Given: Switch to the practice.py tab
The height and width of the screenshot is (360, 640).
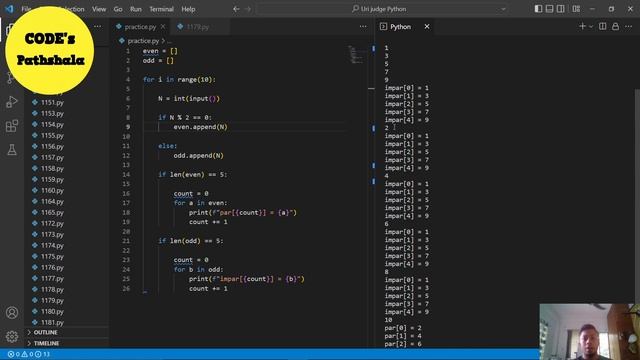Looking at the screenshot, I should click(x=140, y=27).
